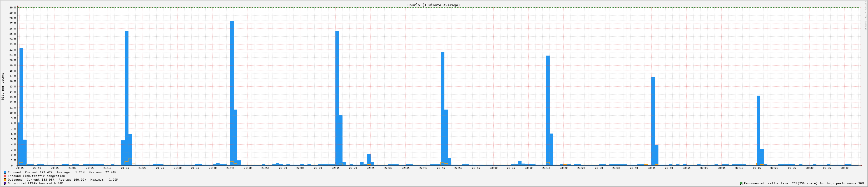
Task: Click the 30 M label on the y-axis
Action: pos(12,7)
